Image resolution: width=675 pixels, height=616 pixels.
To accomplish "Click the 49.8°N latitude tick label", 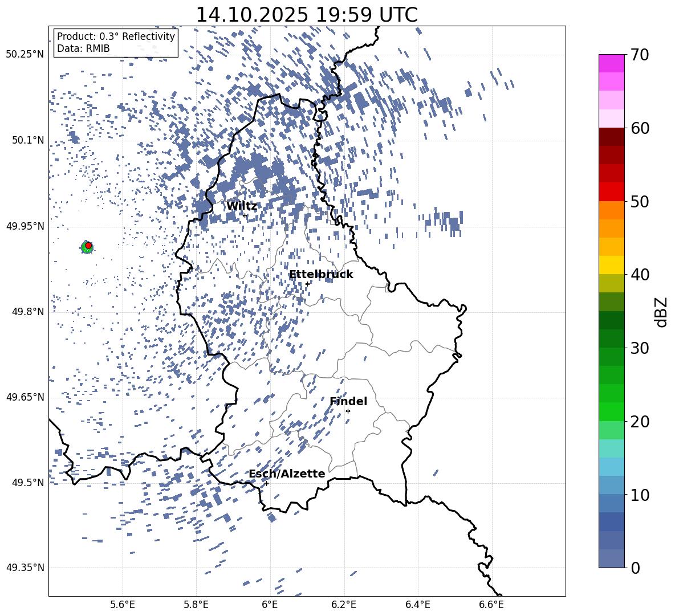I will click(x=28, y=312).
